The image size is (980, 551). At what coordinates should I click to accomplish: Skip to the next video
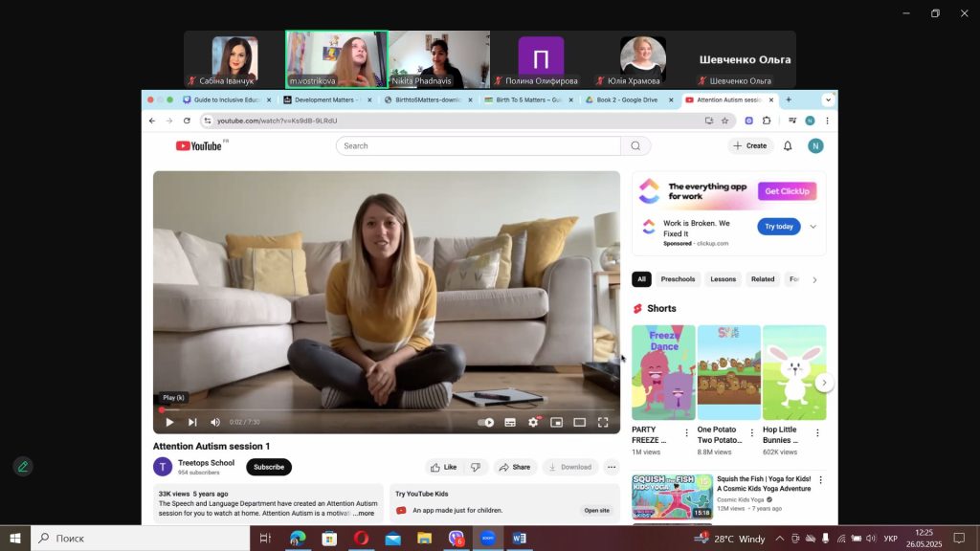tap(192, 422)
